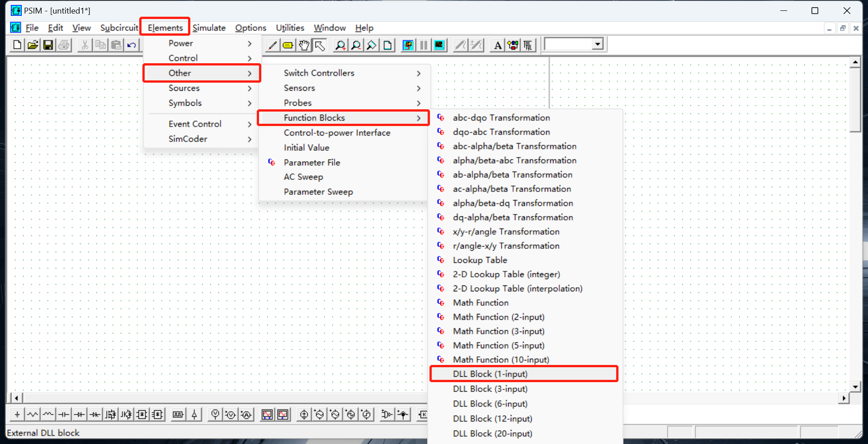The image size is (868, 444).
Task: Insert an inductor element
Action: tap(48, 414)
